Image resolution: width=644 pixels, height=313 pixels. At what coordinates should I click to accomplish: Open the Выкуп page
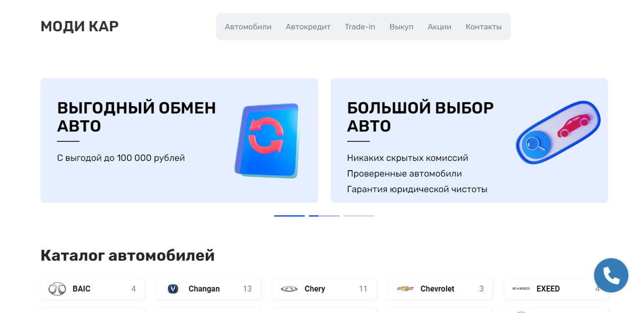point(401,27)
